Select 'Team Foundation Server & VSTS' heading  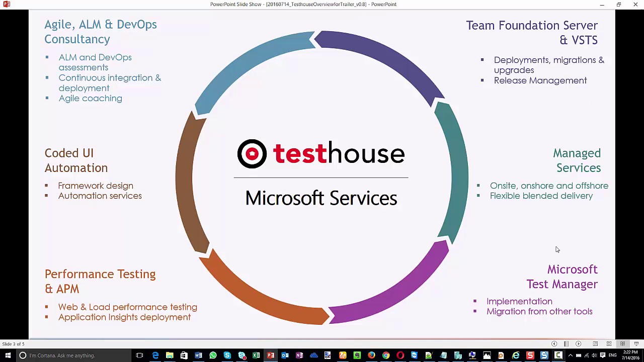(x=532, y=33)
